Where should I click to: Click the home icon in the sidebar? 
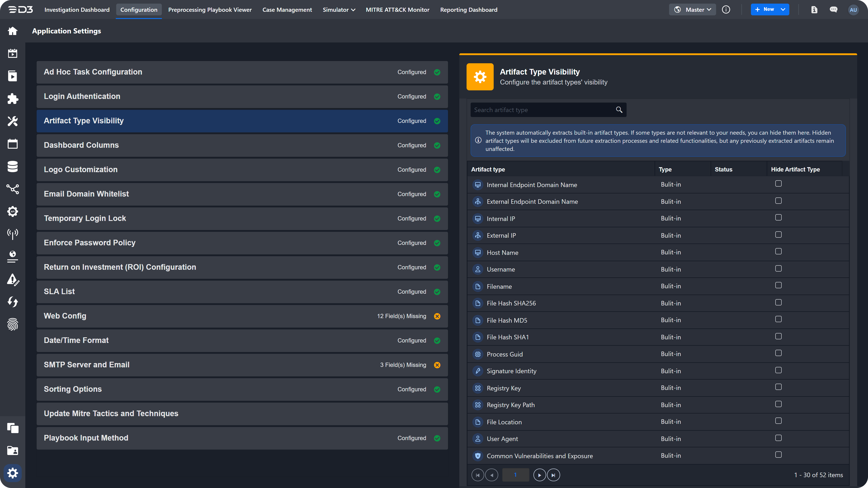click(12, 31)
